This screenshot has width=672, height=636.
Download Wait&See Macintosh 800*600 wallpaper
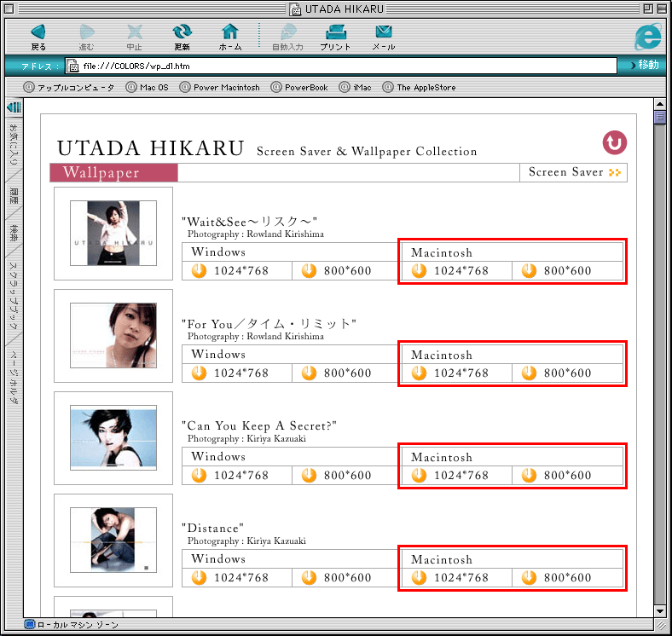pyautogui.click(x=567, y=271)
